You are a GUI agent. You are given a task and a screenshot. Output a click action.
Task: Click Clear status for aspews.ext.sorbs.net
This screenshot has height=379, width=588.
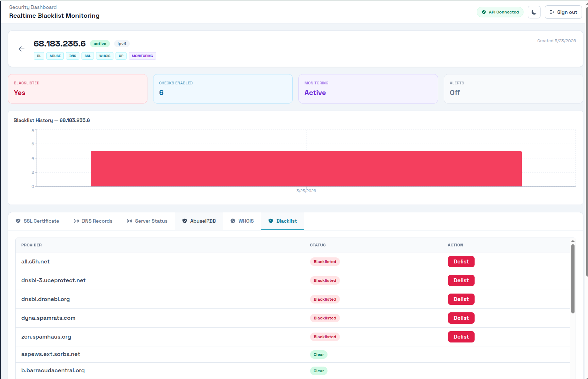319,355
